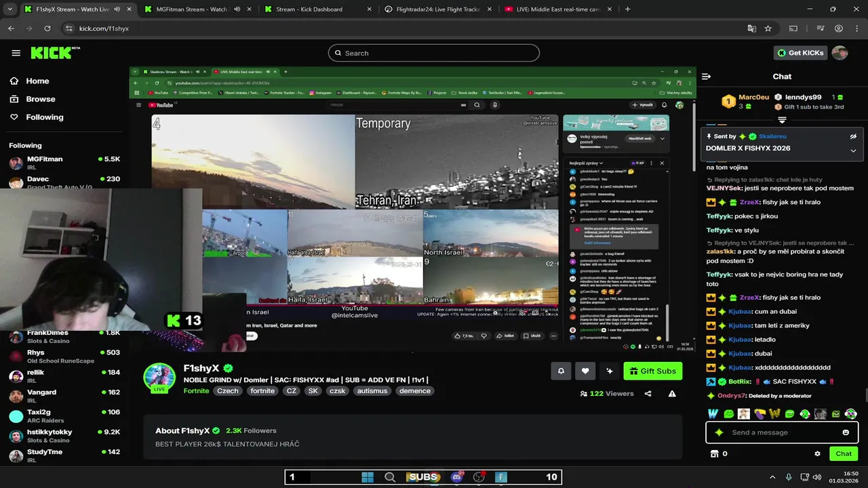Open a new browser tab
The image size is (868, 488).
pyautogui.click(x=627, y=9)
